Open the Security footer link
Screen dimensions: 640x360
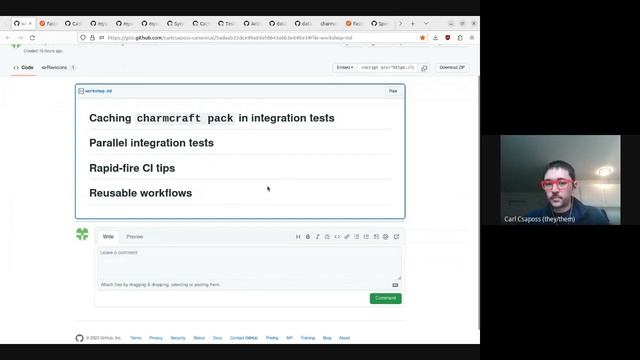coord(178,338)
